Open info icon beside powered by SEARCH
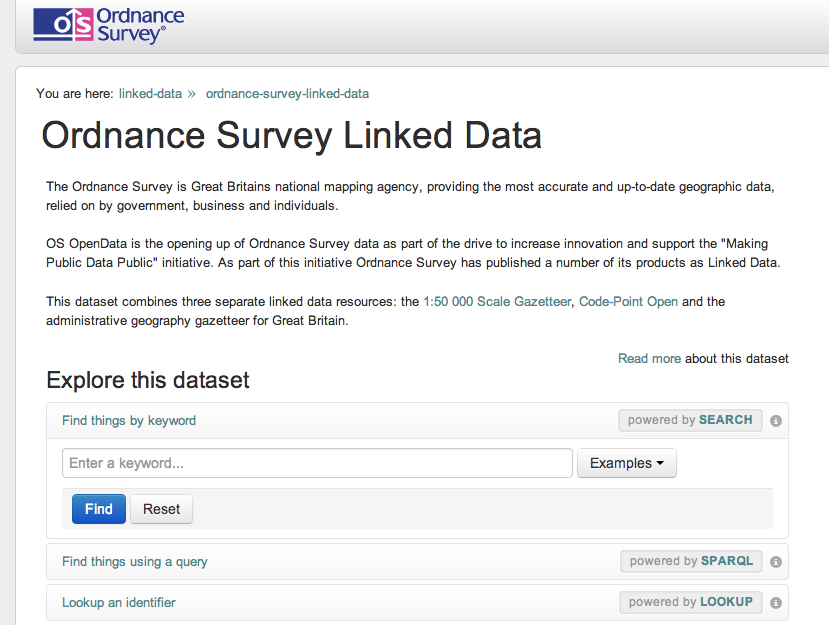Screen dimensions: 829x625 coord(776,421)
